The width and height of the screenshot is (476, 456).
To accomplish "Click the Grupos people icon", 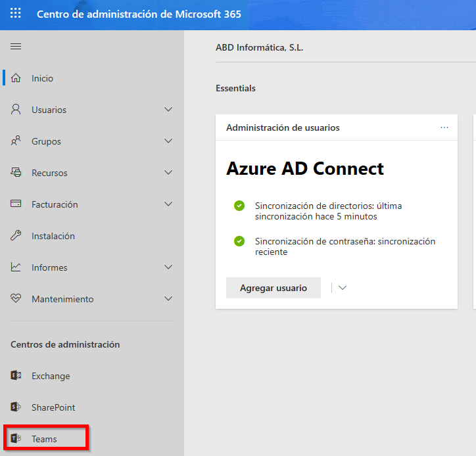I will [x=16, y=141].
